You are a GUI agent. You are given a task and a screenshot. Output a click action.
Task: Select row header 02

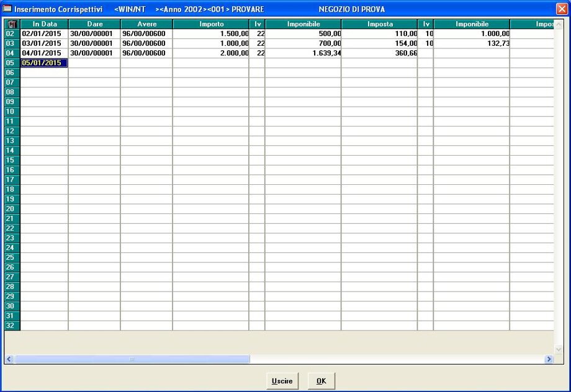(10, 33)
